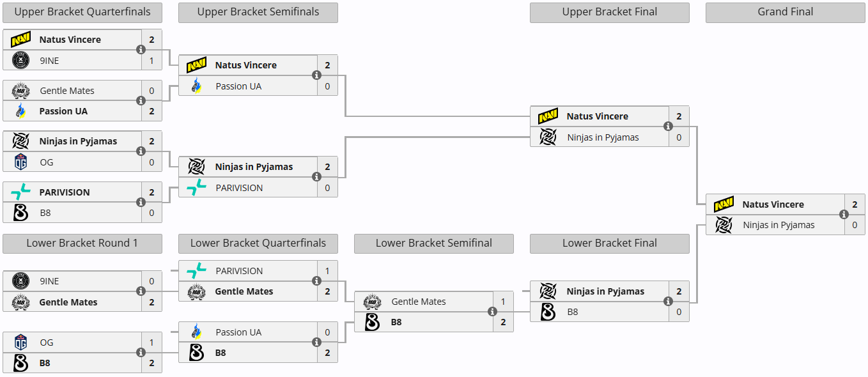Click OG logo in Lower Bracket Round 1
Screen dimensions: 868x377
coord(21,342)
